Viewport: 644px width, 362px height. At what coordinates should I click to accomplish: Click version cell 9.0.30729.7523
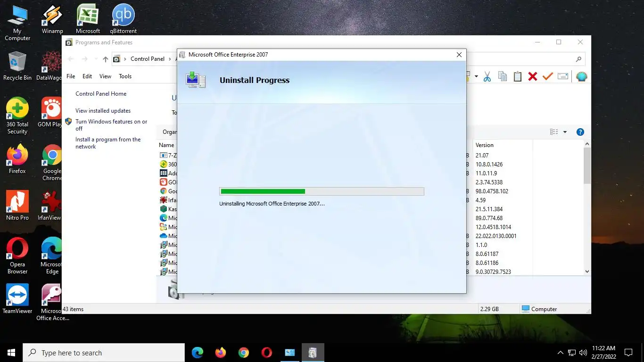click(493, 272)
